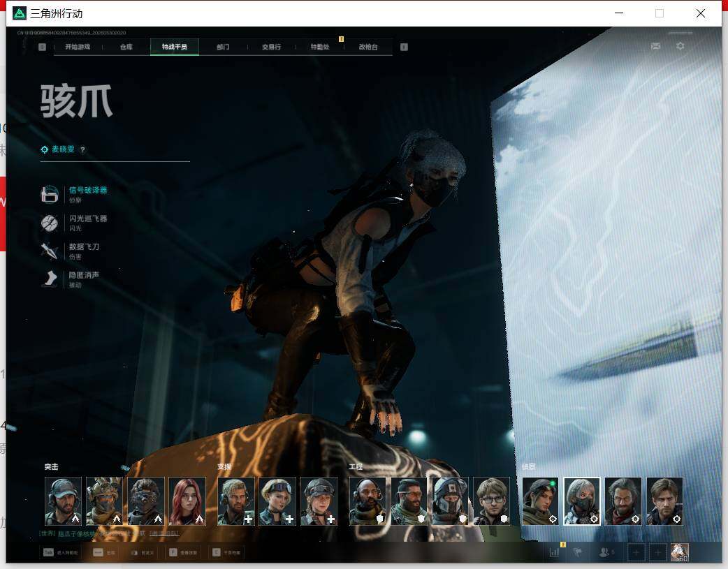Select the goggles-wearing woman operator under 支援

click(x=277, y=501)
